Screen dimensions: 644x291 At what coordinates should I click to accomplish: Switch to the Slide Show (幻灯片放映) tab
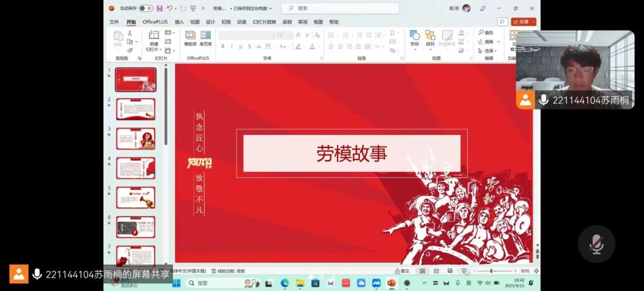tap(264, 21)
